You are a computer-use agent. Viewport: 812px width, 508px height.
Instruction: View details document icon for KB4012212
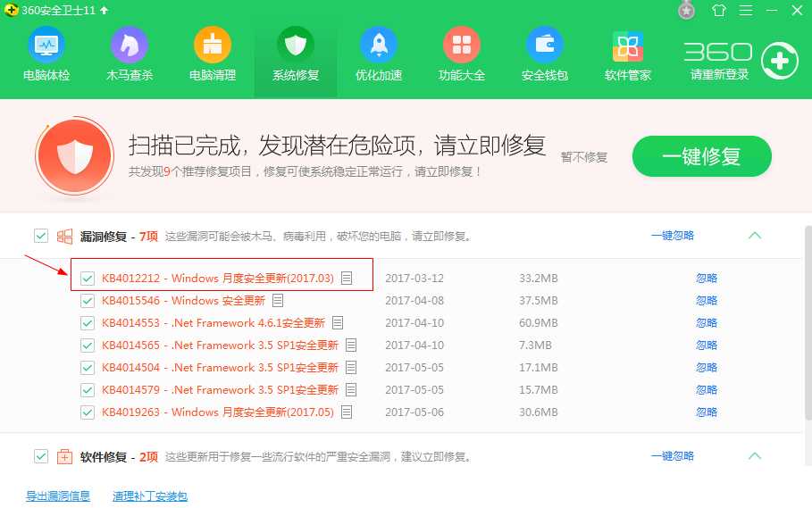347,279
